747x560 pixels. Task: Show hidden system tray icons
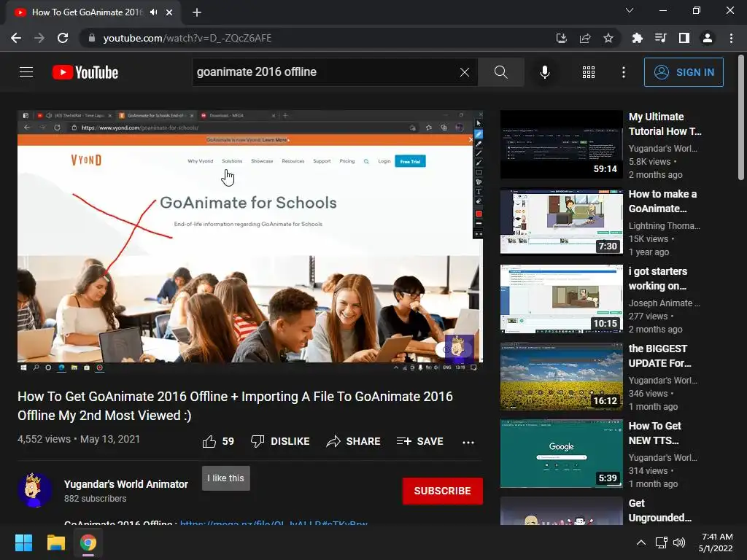641,542
